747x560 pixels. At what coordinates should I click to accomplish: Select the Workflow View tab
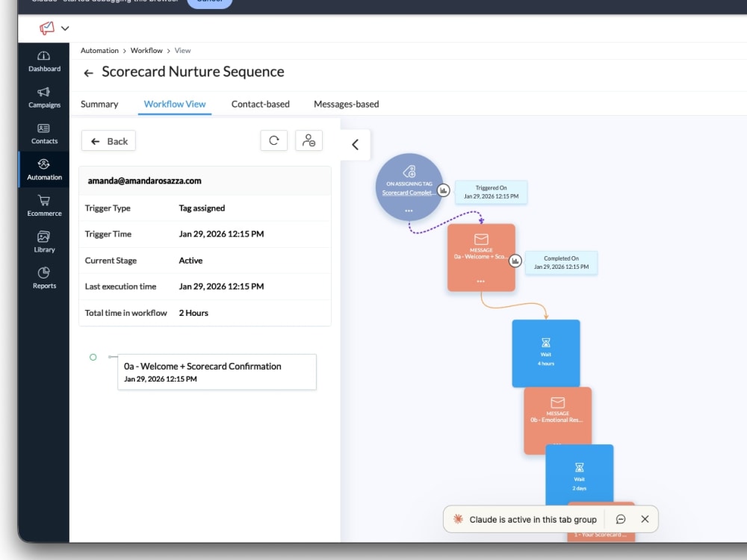175,104
